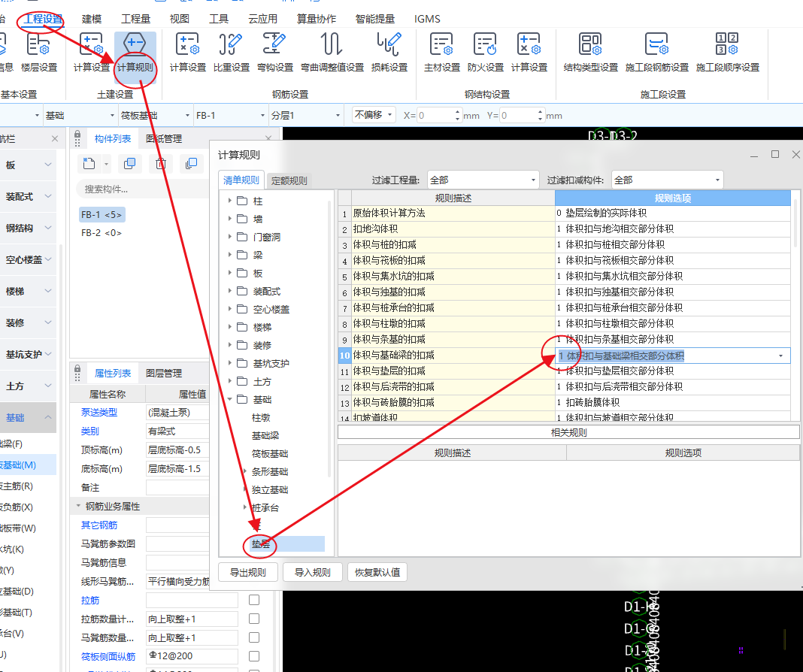The width and height of the screenshot is (803, 672).
Task: Expand 墙 node in rules tree
Action: (x=230, y=219)
